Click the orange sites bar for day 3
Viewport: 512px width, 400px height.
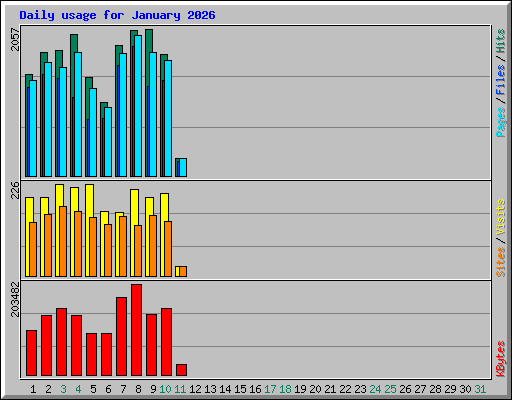(x=63, y=241)
